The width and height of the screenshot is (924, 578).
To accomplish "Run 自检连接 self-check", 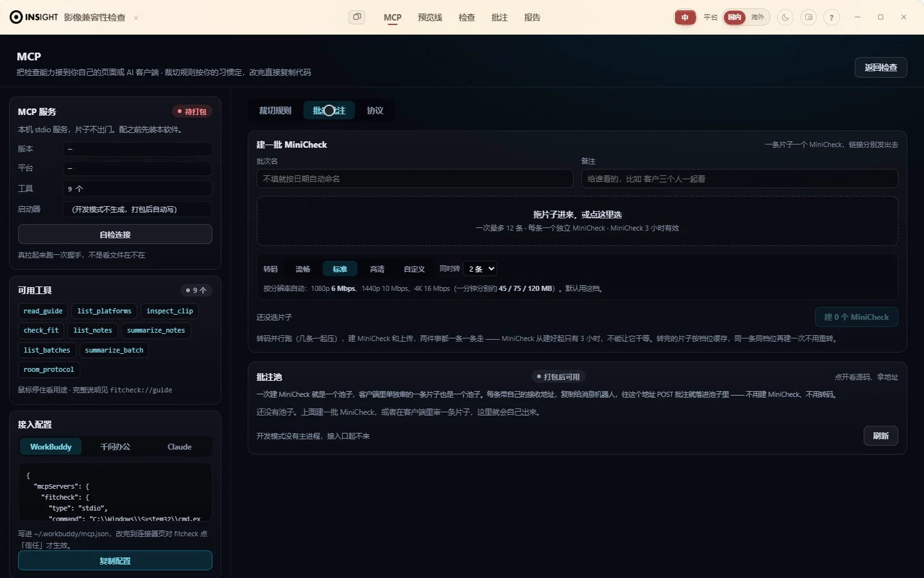I will click(x=115, y=234).
